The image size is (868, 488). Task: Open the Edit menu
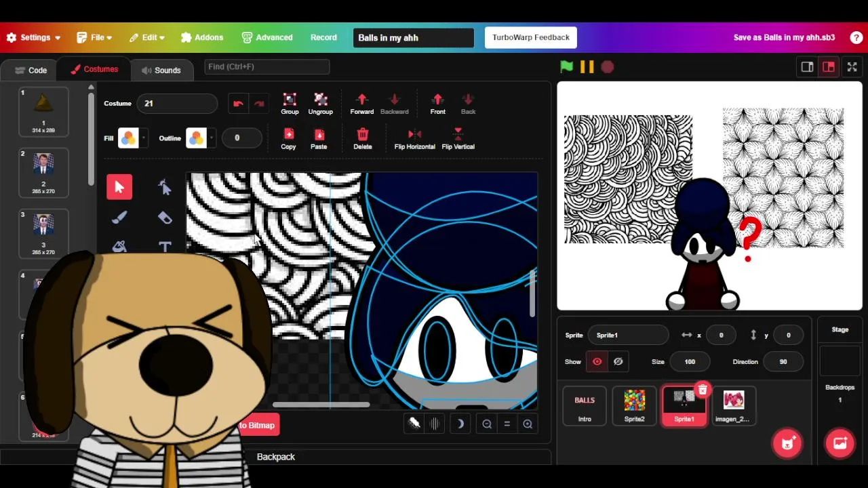tap(146, 38)
